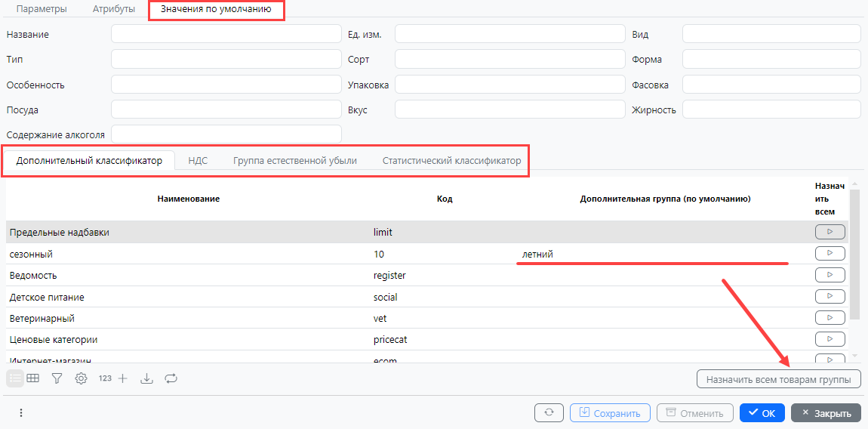Viewport: 868px width, 429px height.
Task: Switch to grid table view icon
Action: coord(33,378)
